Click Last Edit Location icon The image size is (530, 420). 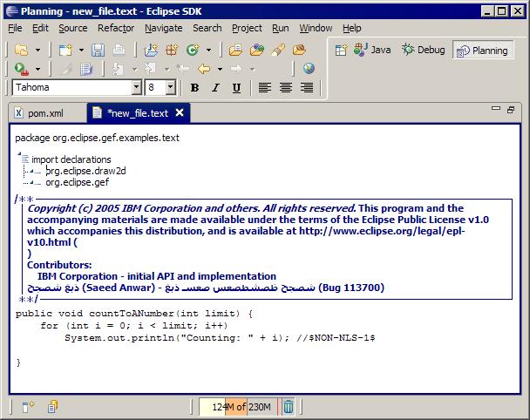pyautogui.click(x=183, y=69)
